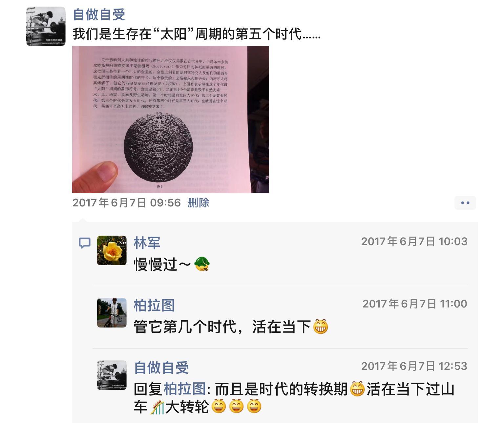
Task: Open 林军's yellow flower avatar
Action: (112, 250)
